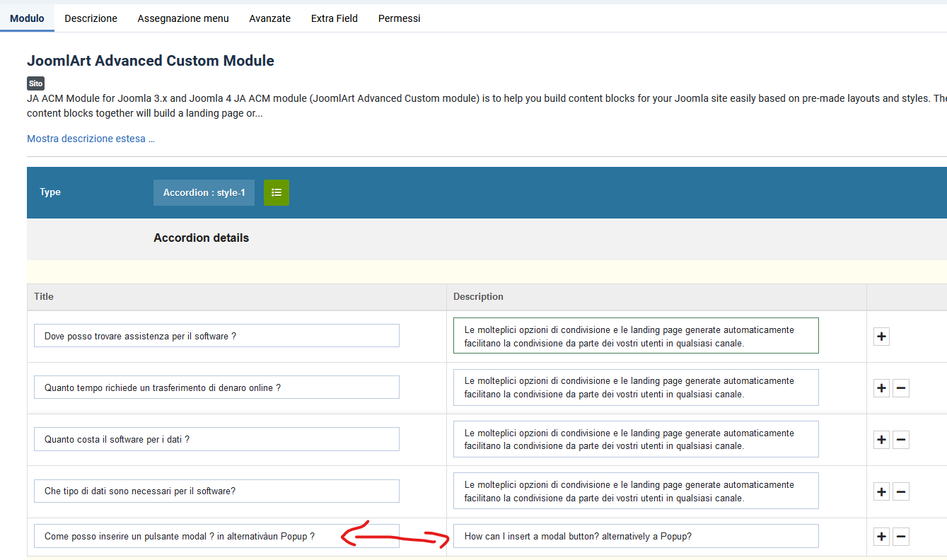Remove the 'Quanto costa il software' row

[x=901, y=440]
